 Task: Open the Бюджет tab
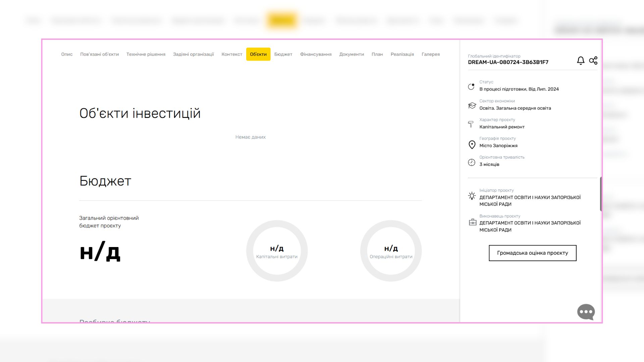pyautogui.click(x=283, y=54)
